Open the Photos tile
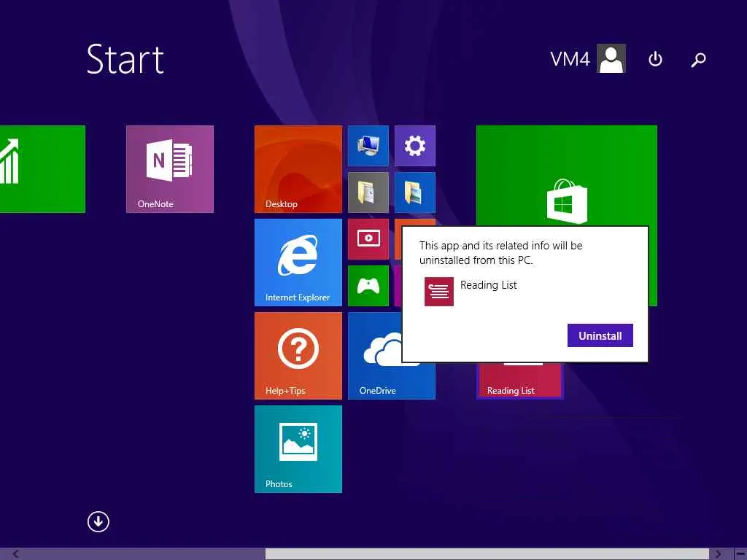This screenshot has width=747, height=560. click(298, 449)
